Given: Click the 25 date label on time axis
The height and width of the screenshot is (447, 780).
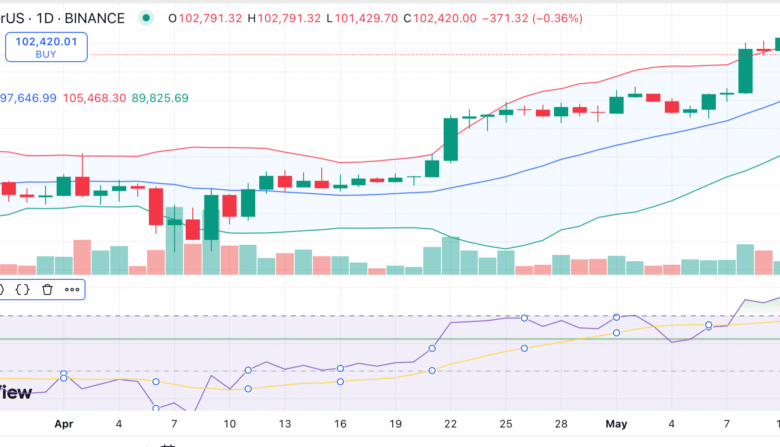Looking at the screenshot, I should click(x=506, y=424).
